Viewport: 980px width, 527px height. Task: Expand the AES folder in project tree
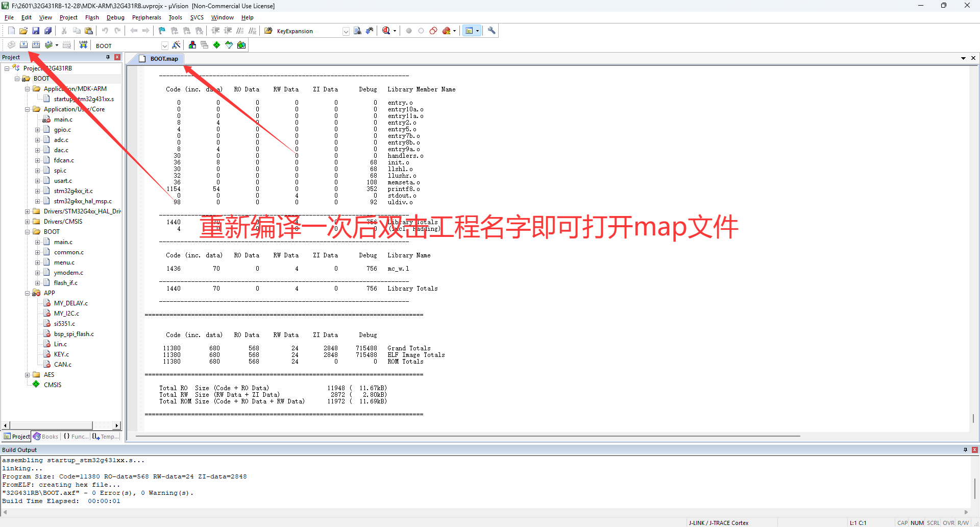[28, 375]
